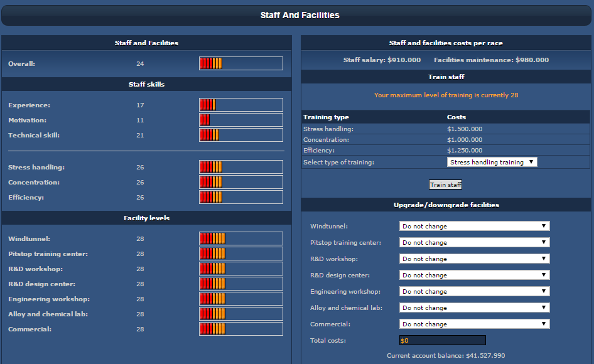
Task: Click the Train staff section header
Action: 446,77
